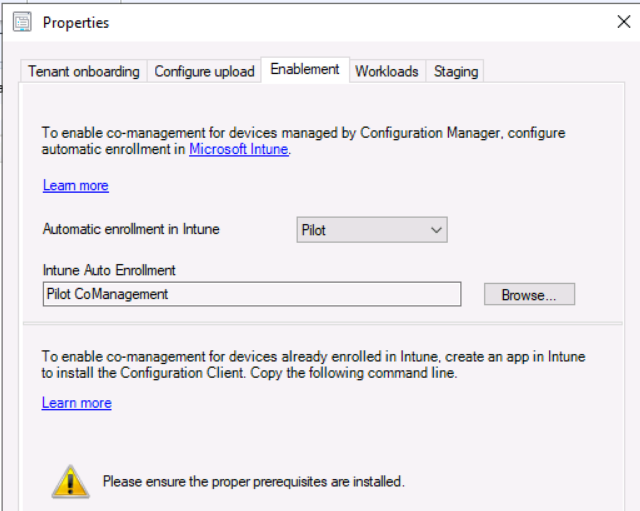Open the Configure upload tab

pos(204,71)
